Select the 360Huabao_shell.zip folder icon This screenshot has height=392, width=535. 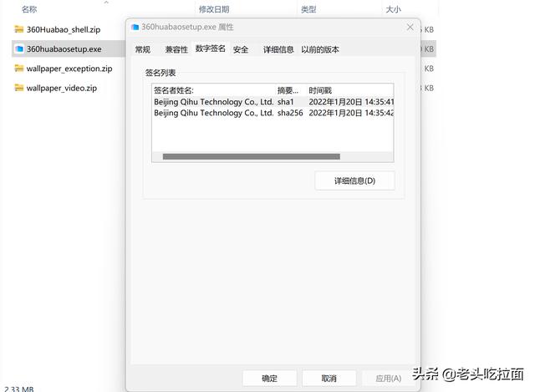[19, 29]
